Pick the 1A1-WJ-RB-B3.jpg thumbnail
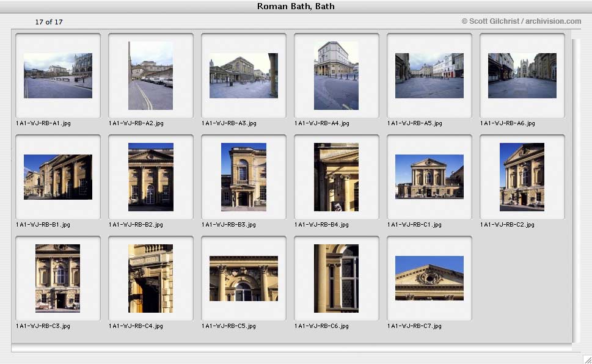Viewport: 592px width, 364px height. pyautogui.click(x=244, y=177)
